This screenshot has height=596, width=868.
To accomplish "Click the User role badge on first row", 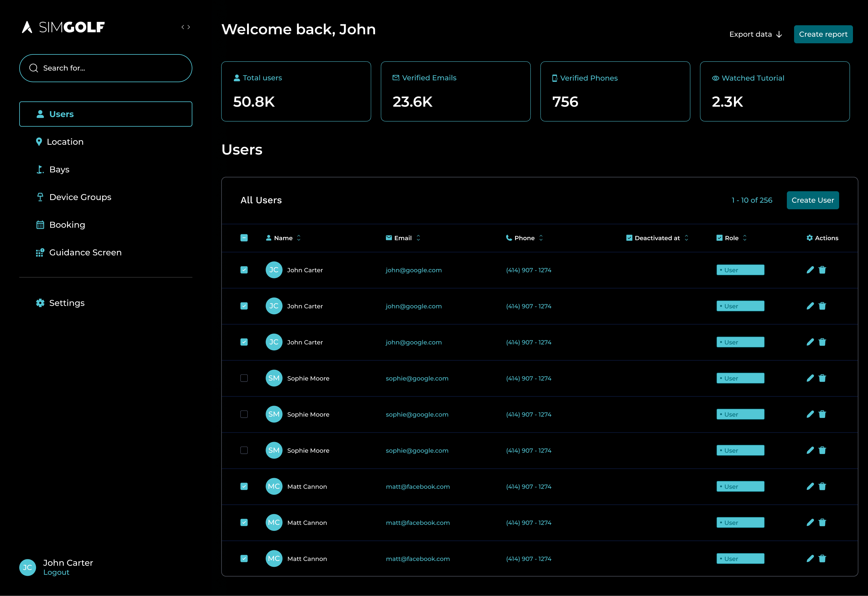I will (740, 270).
